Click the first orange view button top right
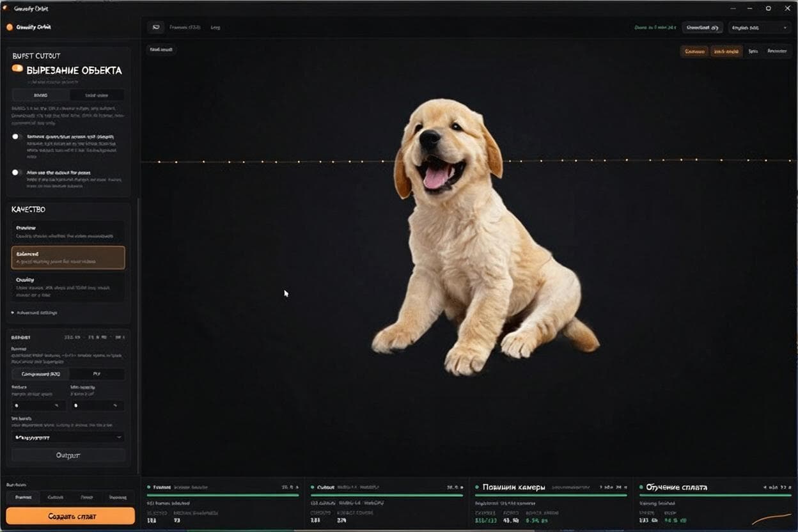The width and height of the screenshot is (798, 532). click(694, 51)
